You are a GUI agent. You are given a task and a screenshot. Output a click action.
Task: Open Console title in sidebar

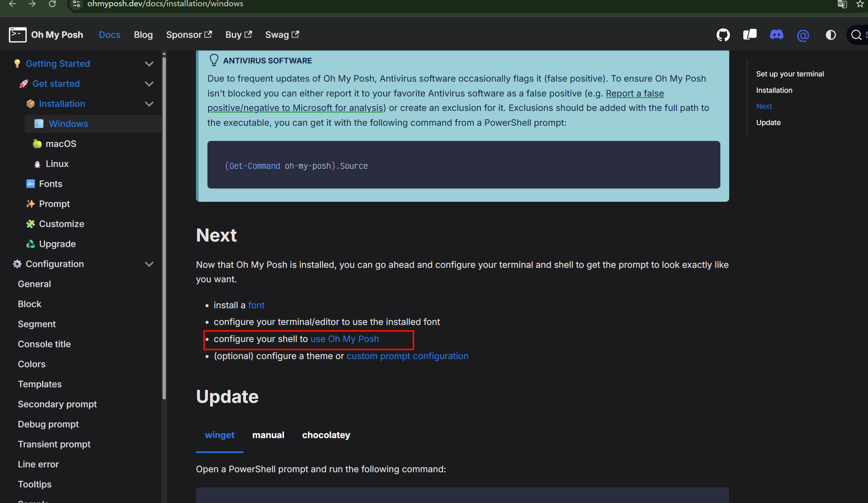(x=44, y=344)
